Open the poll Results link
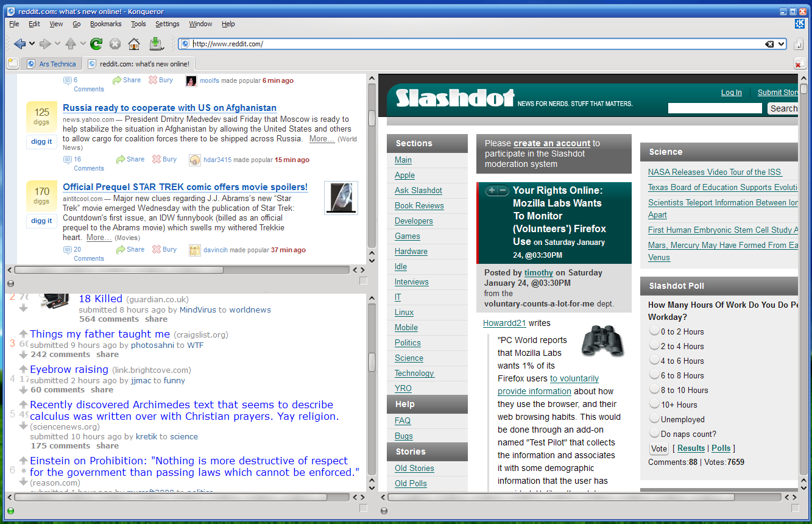This screenshot has width=812, height=524. 691,448
